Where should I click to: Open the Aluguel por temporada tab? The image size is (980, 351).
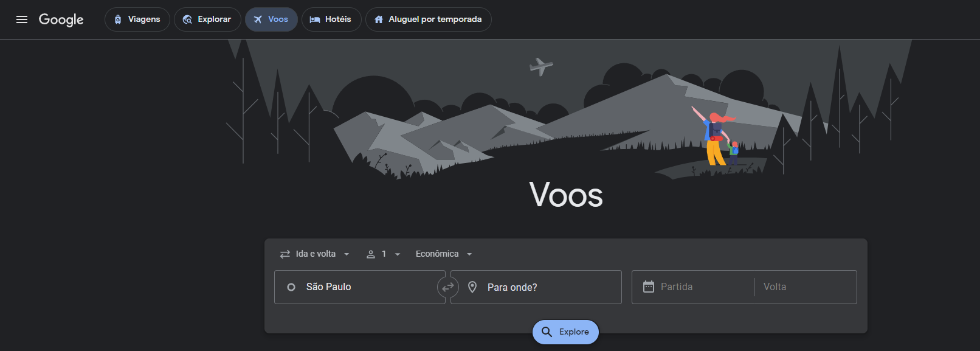point(428,19)
